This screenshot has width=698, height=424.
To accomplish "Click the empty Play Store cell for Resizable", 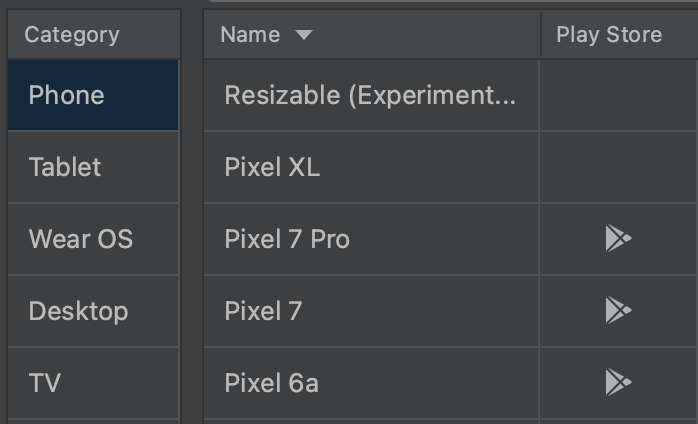I will 618,95.
